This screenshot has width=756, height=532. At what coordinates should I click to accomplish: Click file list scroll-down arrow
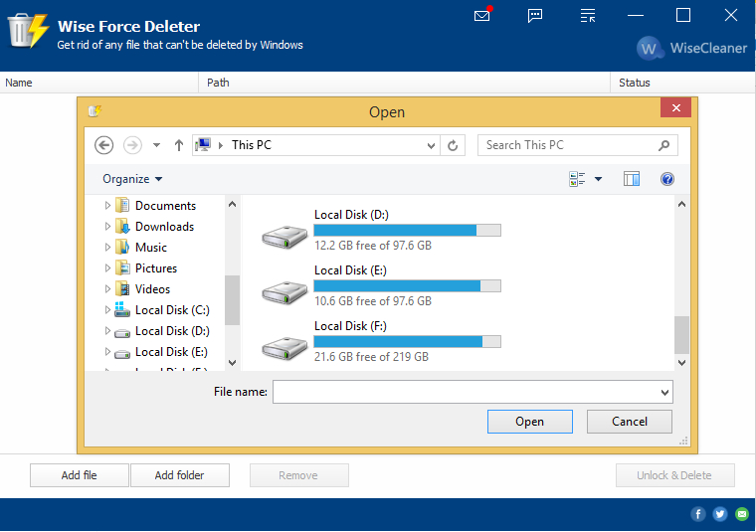coord(681,363)
